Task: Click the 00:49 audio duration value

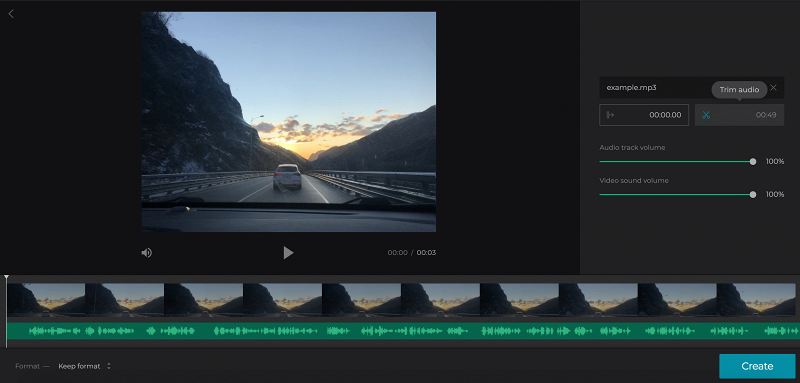Action: tap(766, 115)
